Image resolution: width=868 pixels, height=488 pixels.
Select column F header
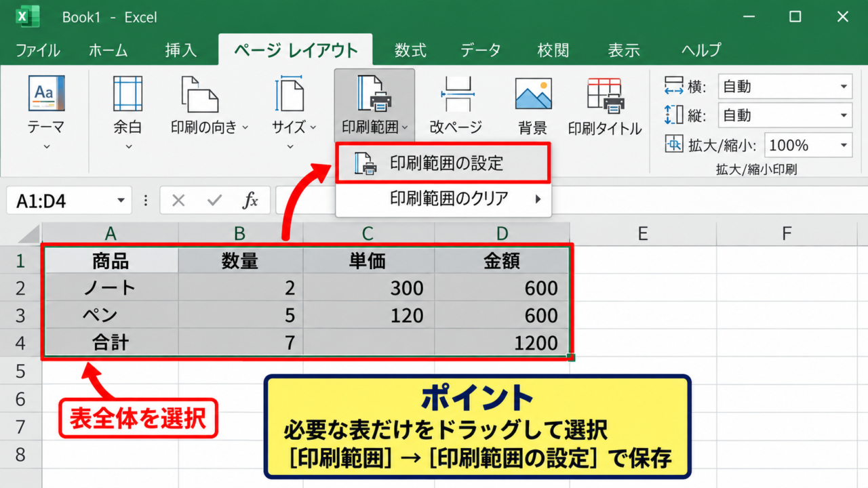coord(787,233)
